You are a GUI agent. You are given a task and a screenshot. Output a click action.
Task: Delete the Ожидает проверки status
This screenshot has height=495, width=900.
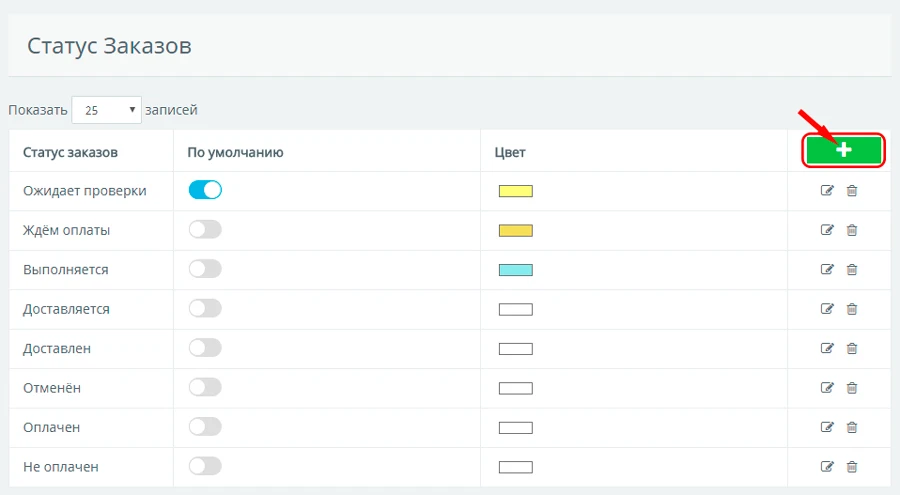click(852, 191)
